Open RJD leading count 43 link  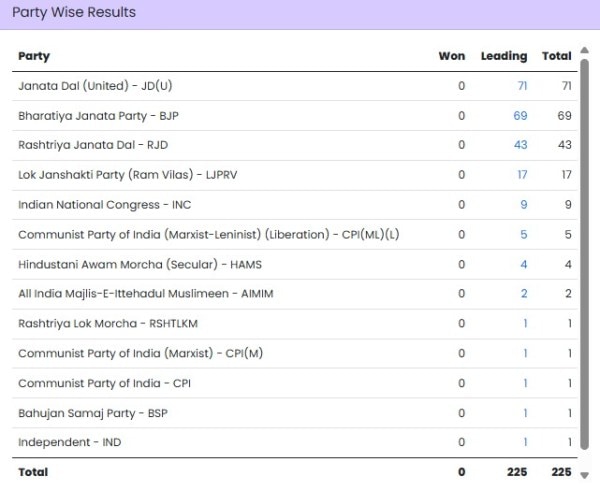coord(520,145)
